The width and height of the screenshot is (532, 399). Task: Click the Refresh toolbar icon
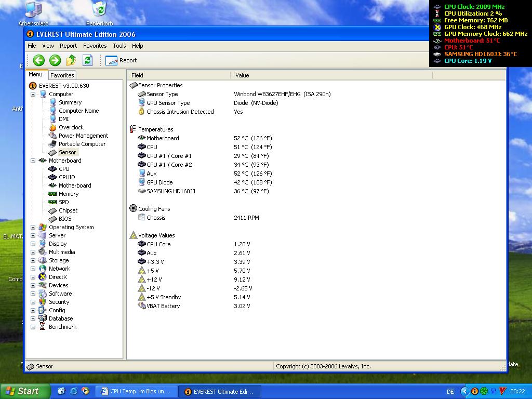click(x=87, y=60)
